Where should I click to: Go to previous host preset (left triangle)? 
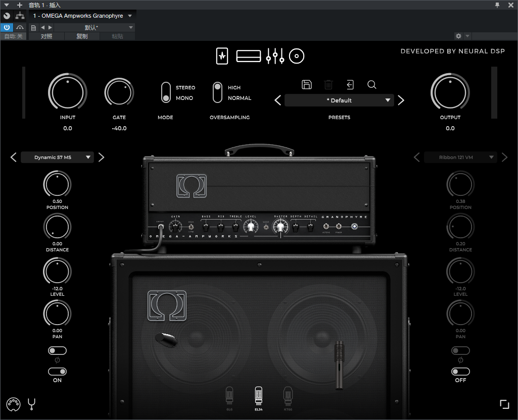coord(42,27)
